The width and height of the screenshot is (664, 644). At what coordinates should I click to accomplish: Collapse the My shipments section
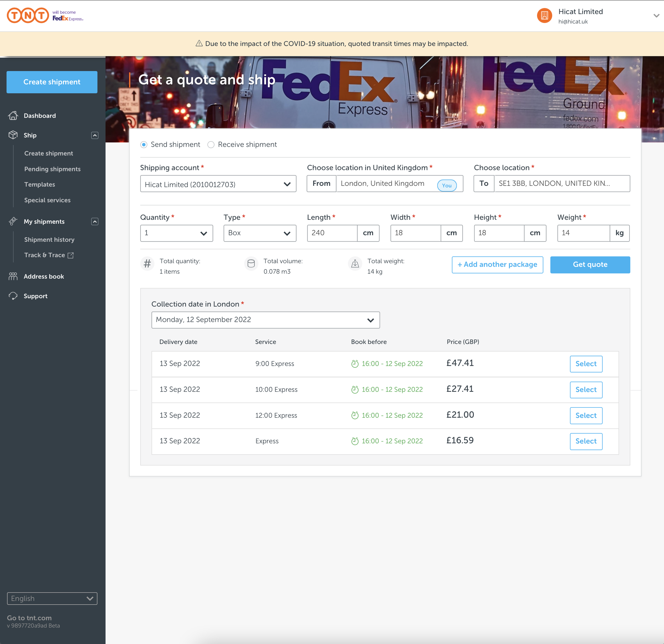[95, 222]
